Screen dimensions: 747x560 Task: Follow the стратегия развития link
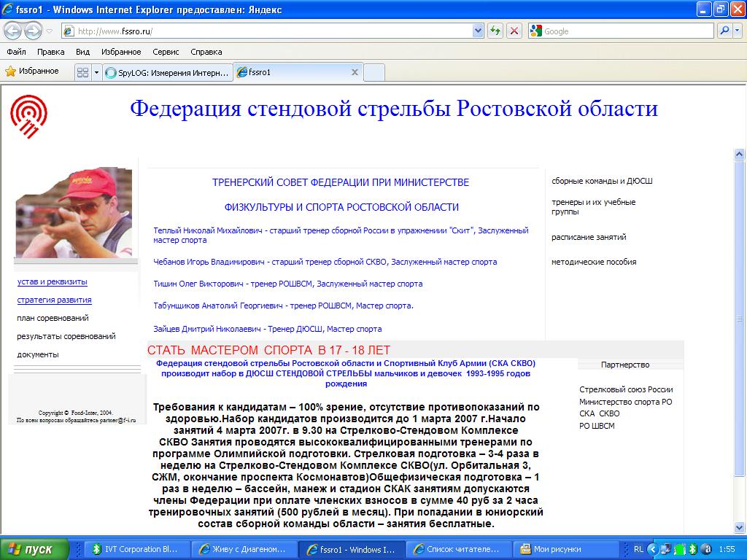coord(55,300)
